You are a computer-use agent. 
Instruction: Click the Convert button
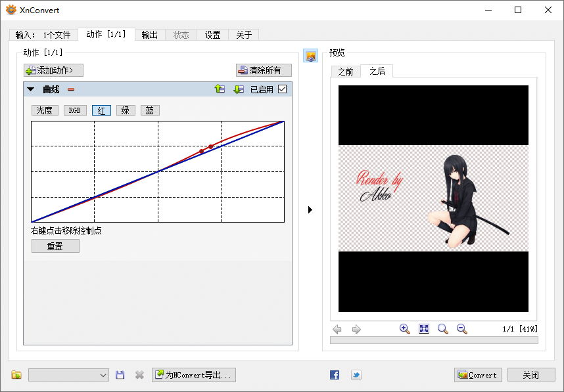pyautogui.click(x=478, y=375)
